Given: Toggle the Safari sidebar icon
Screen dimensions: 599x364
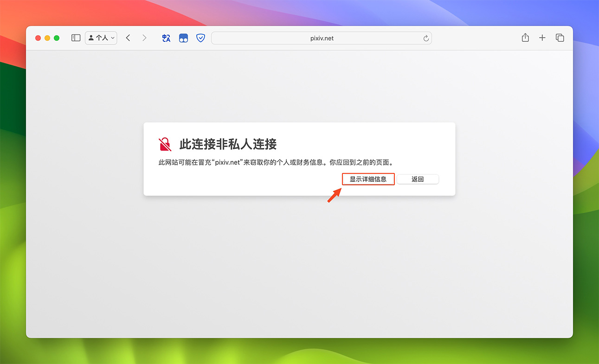Looking at the screenshot, I should tap(76, 38).
